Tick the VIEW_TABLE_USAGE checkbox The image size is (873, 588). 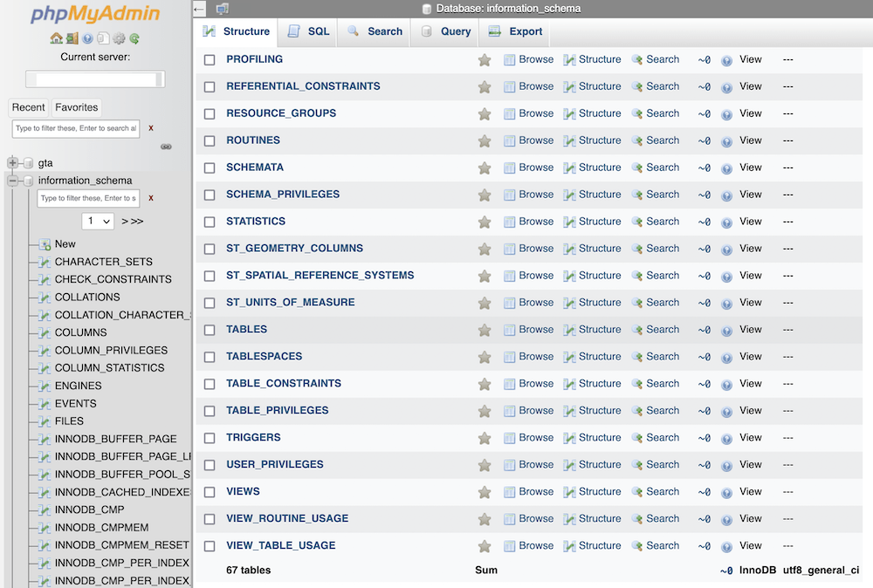tap(210, 546)
